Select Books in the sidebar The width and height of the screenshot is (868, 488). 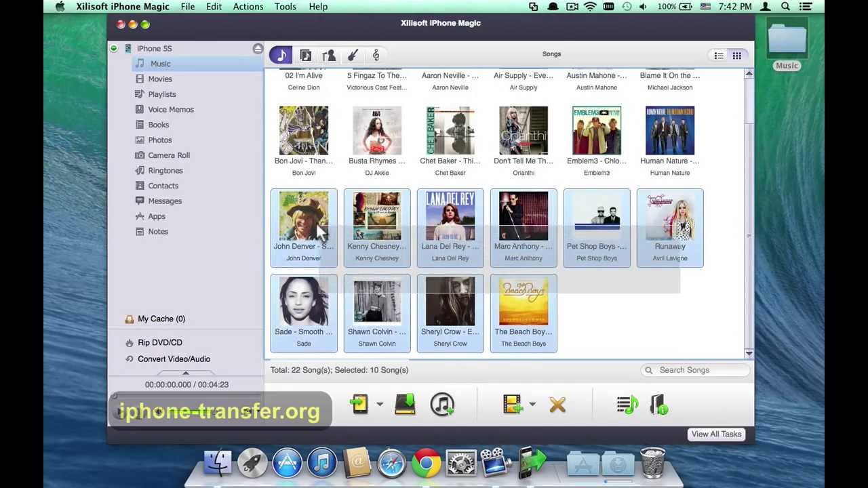point(159,125)
